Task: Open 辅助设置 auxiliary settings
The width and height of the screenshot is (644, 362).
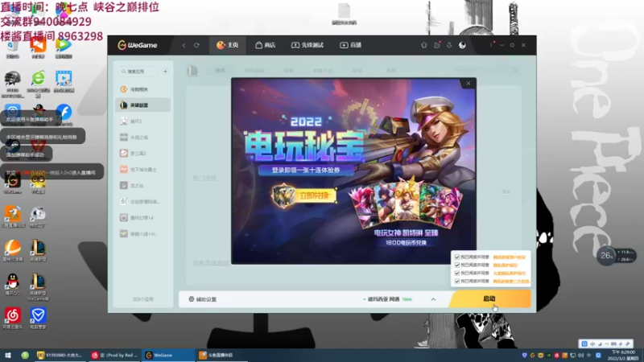Action: (203, 299)
